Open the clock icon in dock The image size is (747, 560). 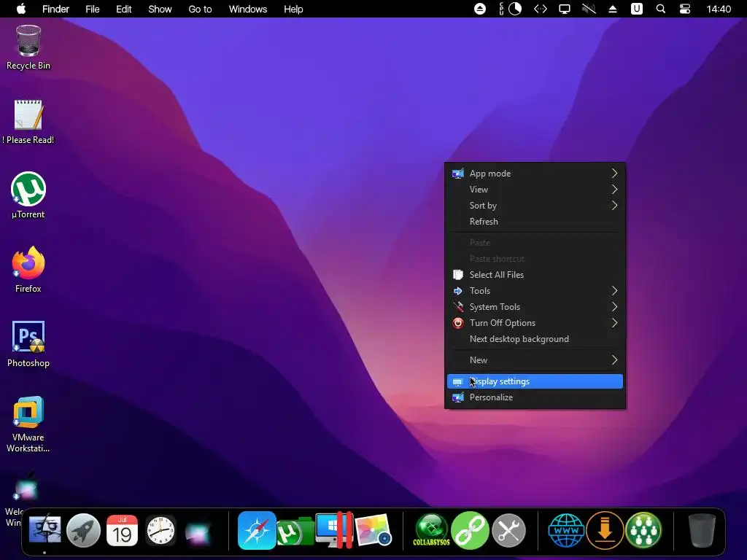(x=160, y=530)
